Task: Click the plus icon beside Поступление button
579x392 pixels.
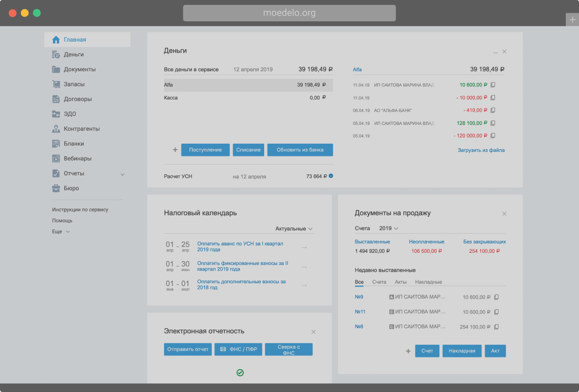Action: click(x=175, y=150)
